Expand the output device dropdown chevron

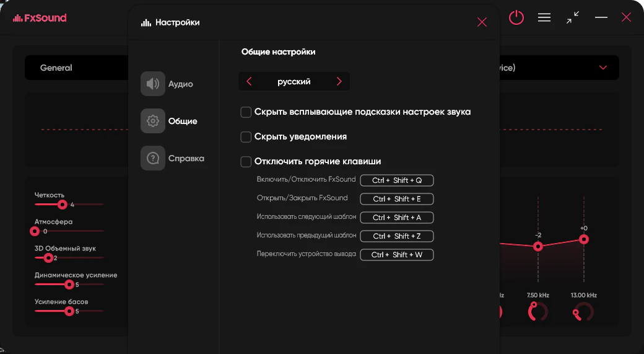tap(603, 68)
